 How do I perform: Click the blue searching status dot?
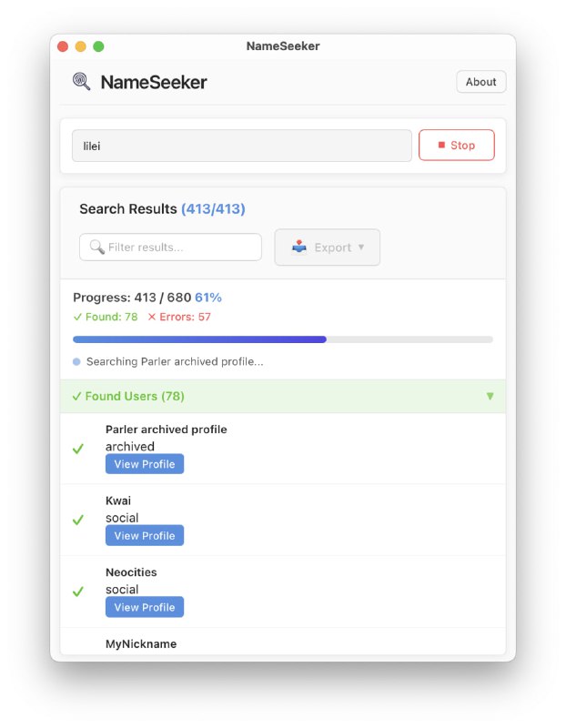76,362
